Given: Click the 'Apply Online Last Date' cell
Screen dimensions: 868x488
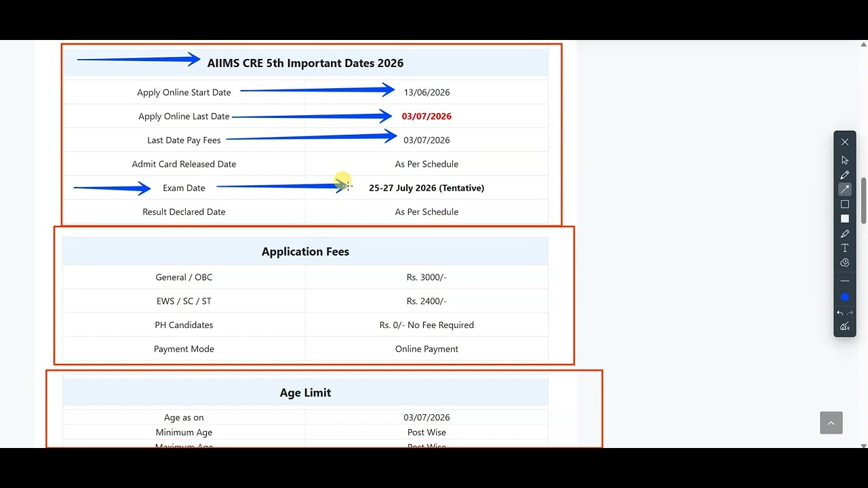Looking at the screenshot, I should [x=184, y=116].
